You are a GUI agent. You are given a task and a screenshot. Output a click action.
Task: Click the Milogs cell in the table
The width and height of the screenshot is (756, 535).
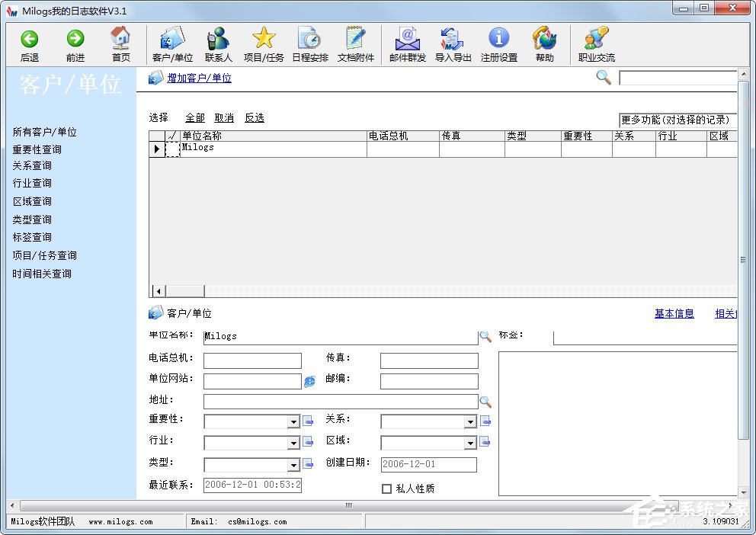tap(273, 149)
